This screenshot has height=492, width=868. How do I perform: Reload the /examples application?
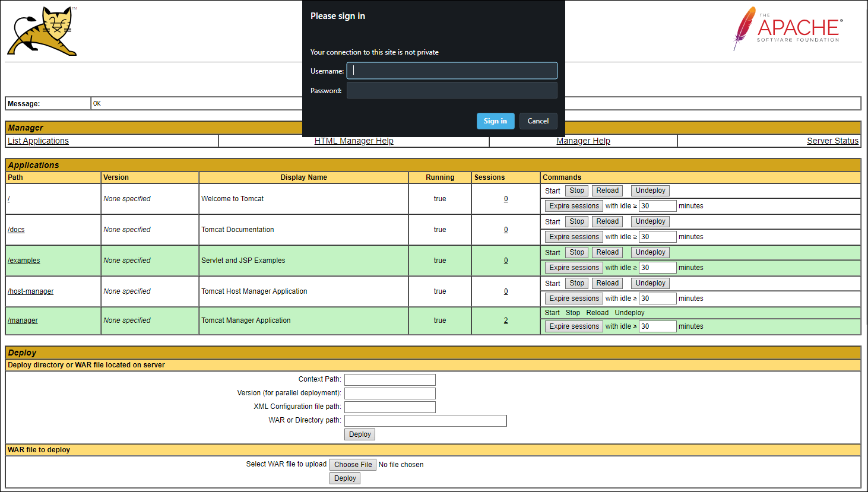[x=607, y=252]
